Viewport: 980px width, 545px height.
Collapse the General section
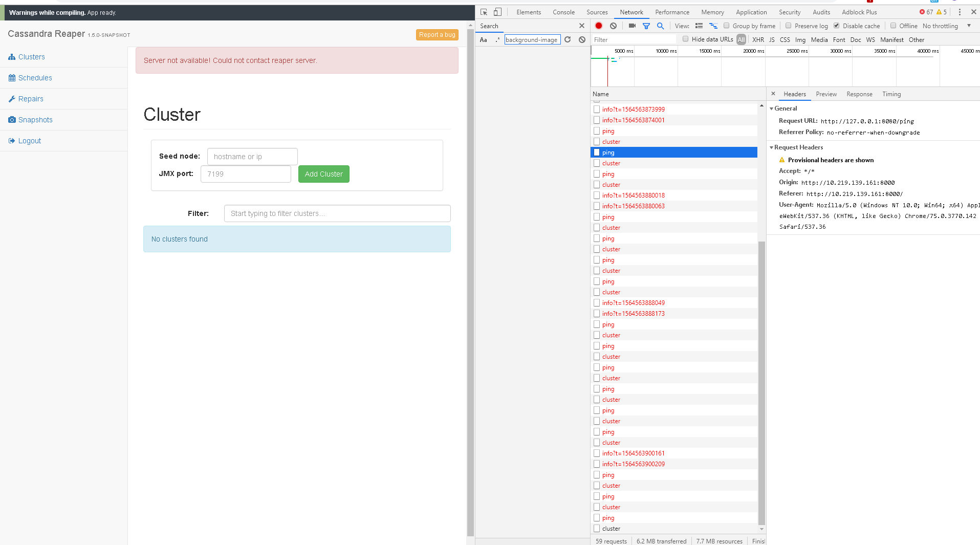(x=772, y=108)
